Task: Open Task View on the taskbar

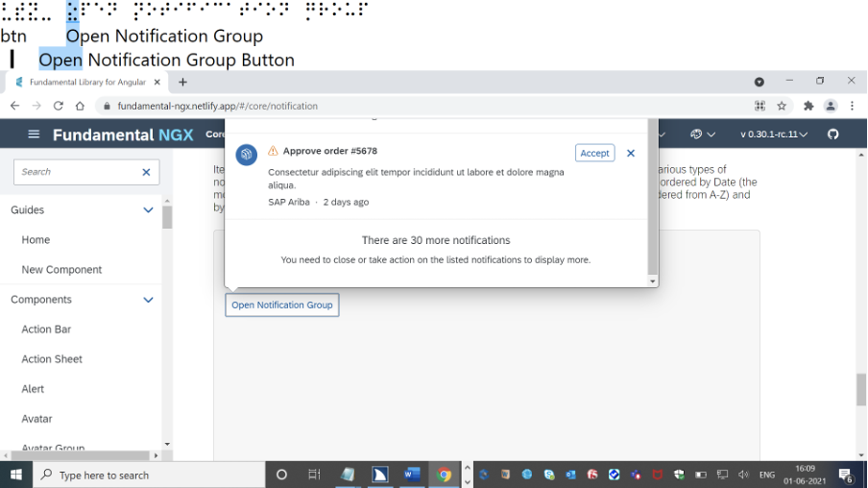Action: point(314,475)
